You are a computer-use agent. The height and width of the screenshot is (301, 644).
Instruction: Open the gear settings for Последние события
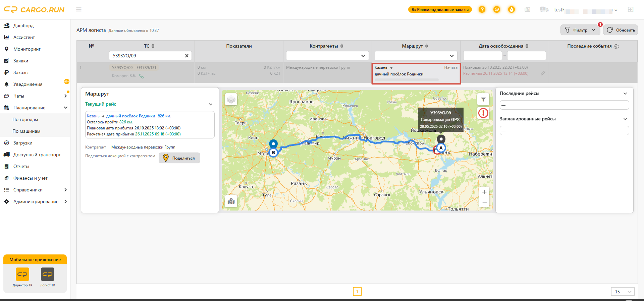pyautogui.click(x=616, y=47)
